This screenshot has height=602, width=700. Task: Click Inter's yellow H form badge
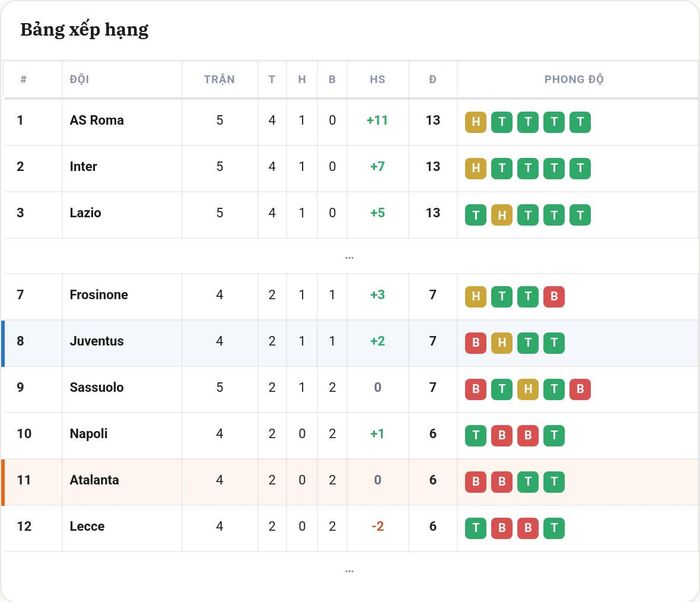click(475, 168)
